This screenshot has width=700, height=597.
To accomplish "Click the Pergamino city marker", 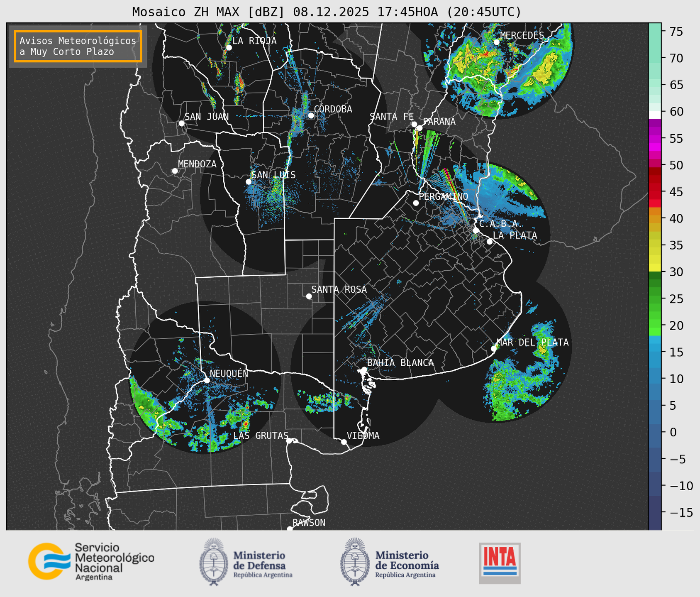I will 416,203.
